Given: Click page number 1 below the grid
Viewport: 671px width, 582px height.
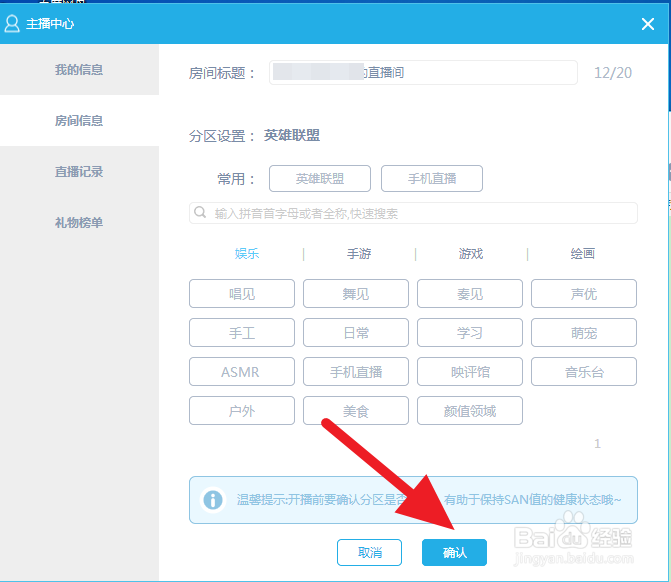Looking at the screenshot, I should pyautogui.click(x=597, y=444).
